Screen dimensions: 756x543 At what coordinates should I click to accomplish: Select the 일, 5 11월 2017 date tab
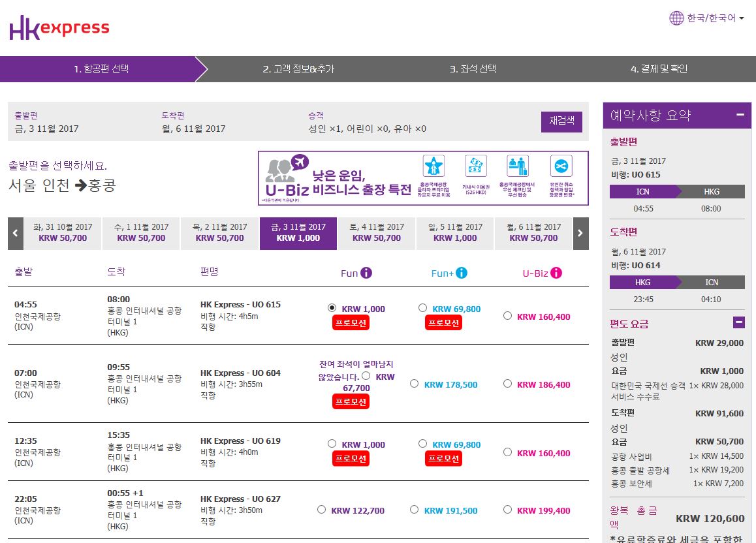pyautogui.click(x=455, y=233)
